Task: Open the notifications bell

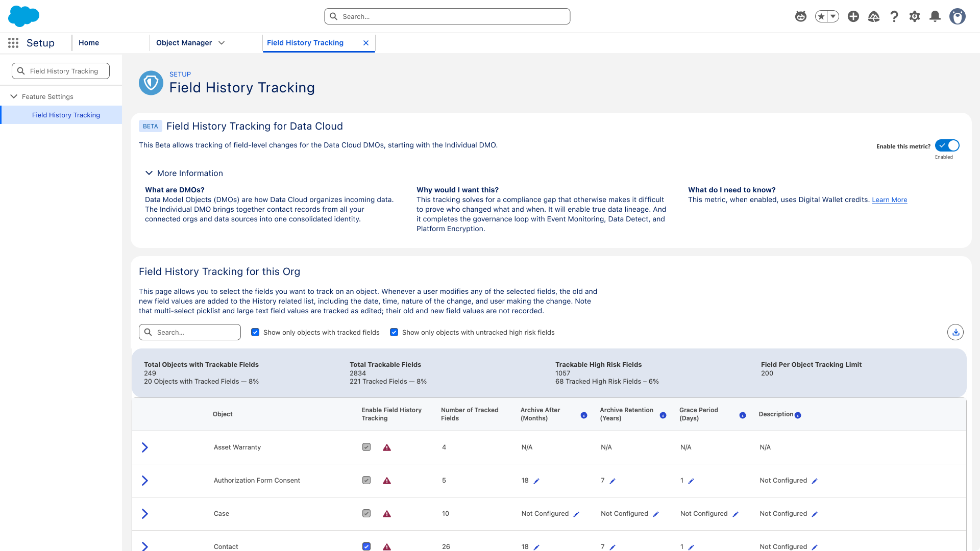Action: [x=935, y=16]
